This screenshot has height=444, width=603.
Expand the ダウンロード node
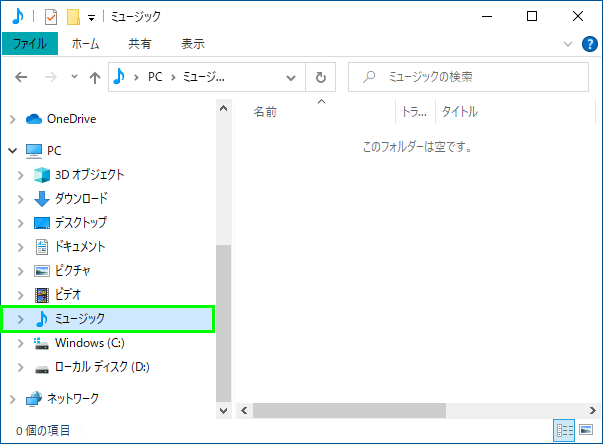[x=20, y=199]
